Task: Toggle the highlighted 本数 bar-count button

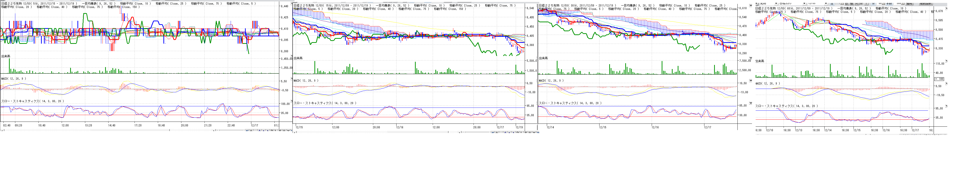Action: coord(889,3)
